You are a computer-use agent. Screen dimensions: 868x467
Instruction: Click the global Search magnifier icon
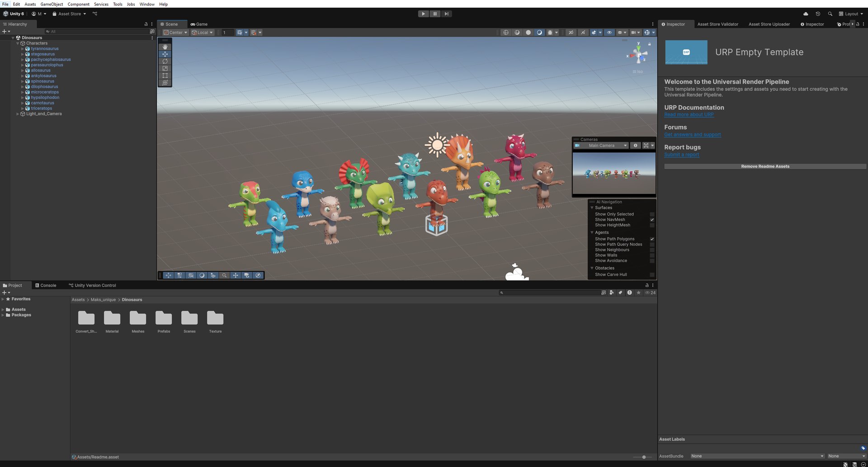pos(830,14)
